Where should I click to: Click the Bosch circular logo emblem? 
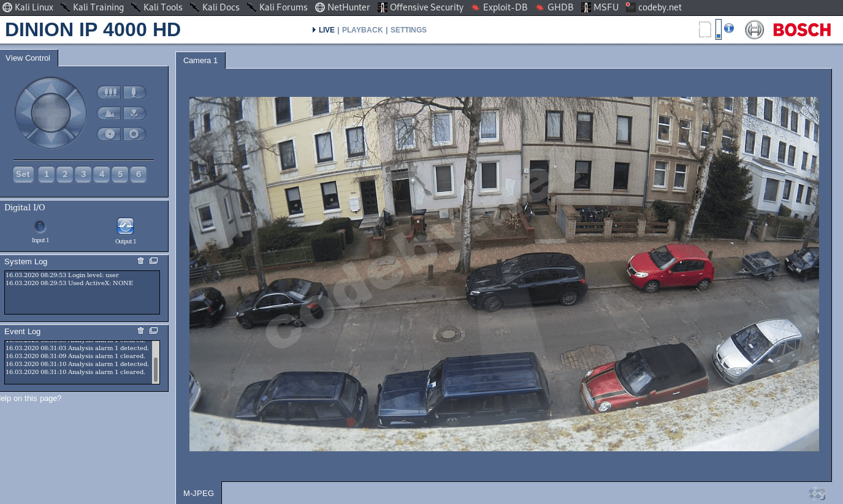[x=754, y=29]
